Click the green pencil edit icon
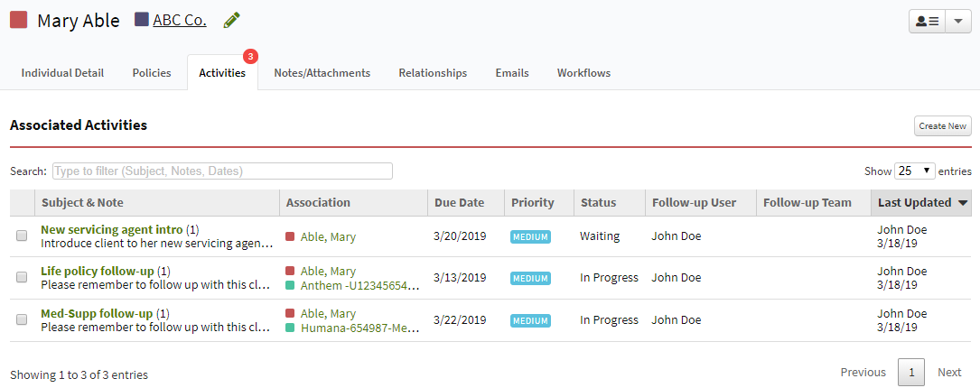This screenshot has height=388, width=980. click(231, 20)
